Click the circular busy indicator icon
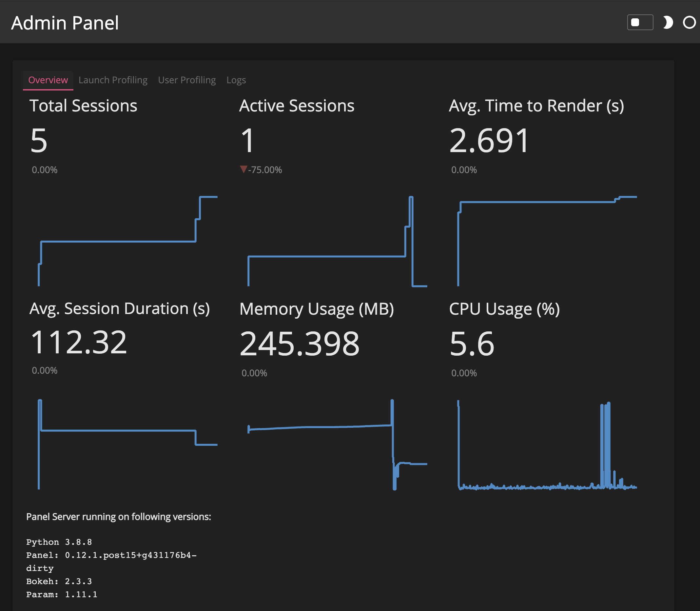The image size is (700, 611). tap(689, 23)
